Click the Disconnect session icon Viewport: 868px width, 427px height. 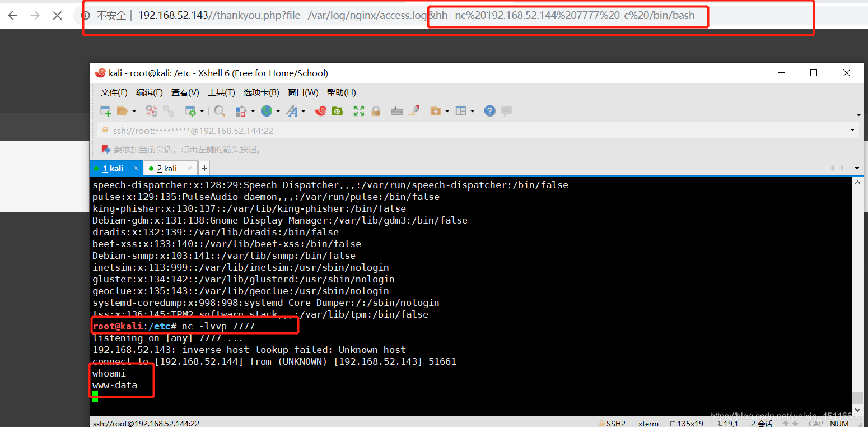[x=152, y=111]
